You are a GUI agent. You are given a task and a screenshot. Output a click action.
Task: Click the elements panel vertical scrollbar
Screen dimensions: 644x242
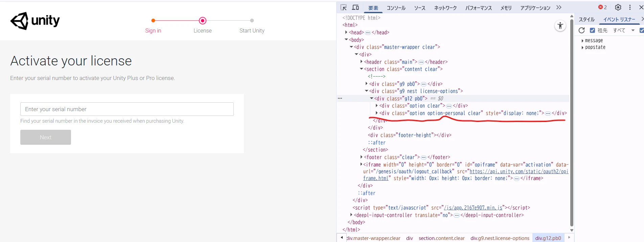click(572, 122)
